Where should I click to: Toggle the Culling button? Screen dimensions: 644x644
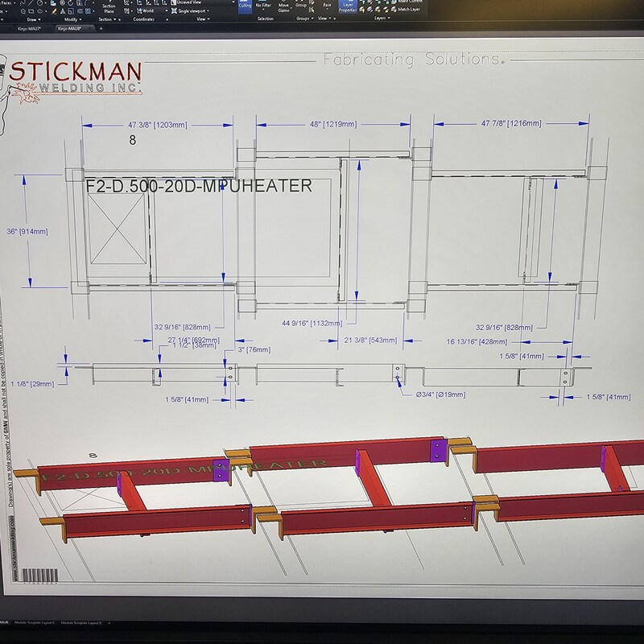(x=245, y=5)
